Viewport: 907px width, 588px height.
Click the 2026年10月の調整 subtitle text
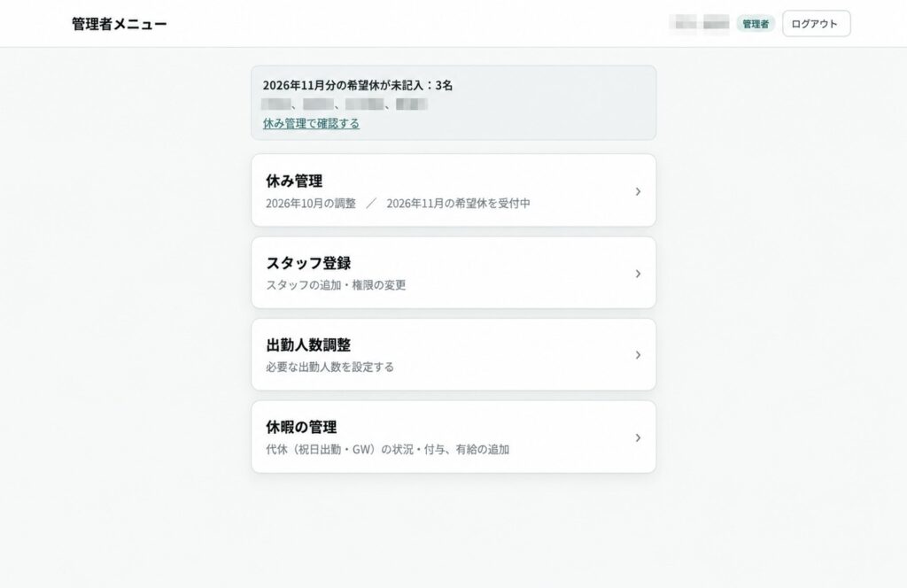311,204
